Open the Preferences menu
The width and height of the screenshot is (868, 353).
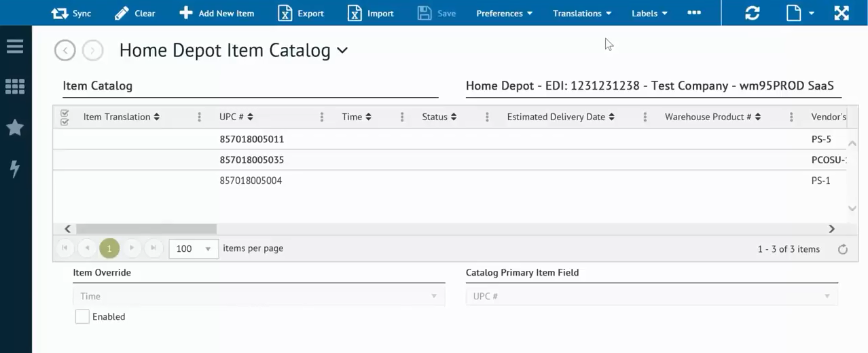point(504,13)
